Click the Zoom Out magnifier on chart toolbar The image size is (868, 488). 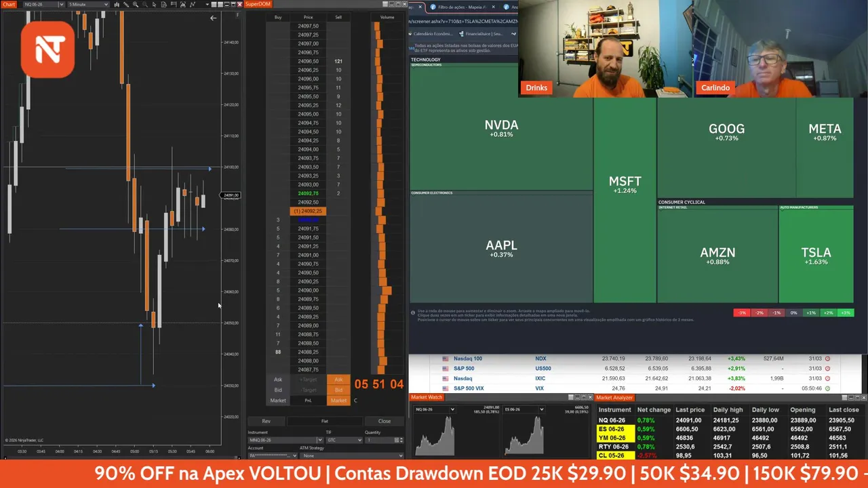point(145,5)
